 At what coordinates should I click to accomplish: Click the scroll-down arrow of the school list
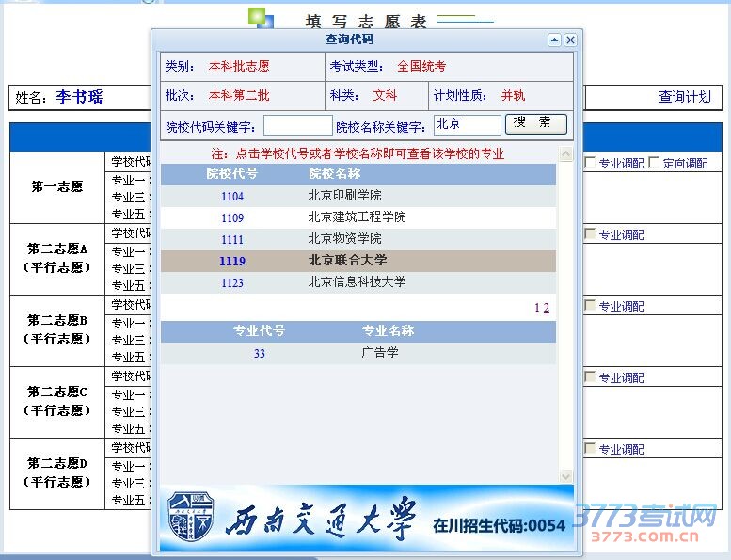565,476
